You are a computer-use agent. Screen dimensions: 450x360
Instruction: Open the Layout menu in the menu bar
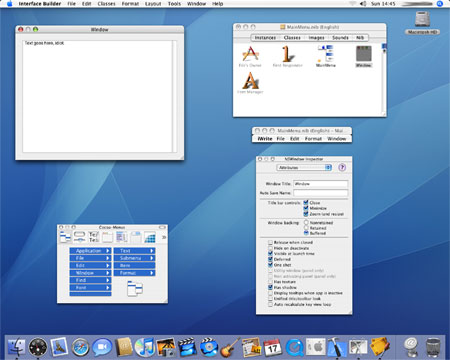pos(153,4)
